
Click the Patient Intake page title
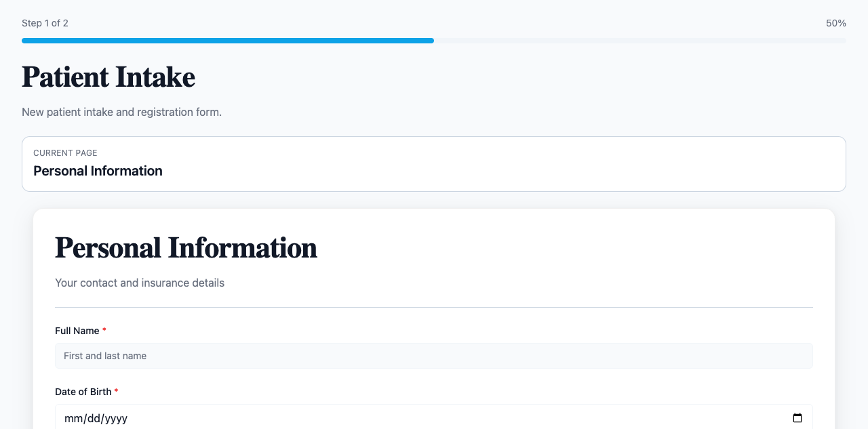pos(108,77)
